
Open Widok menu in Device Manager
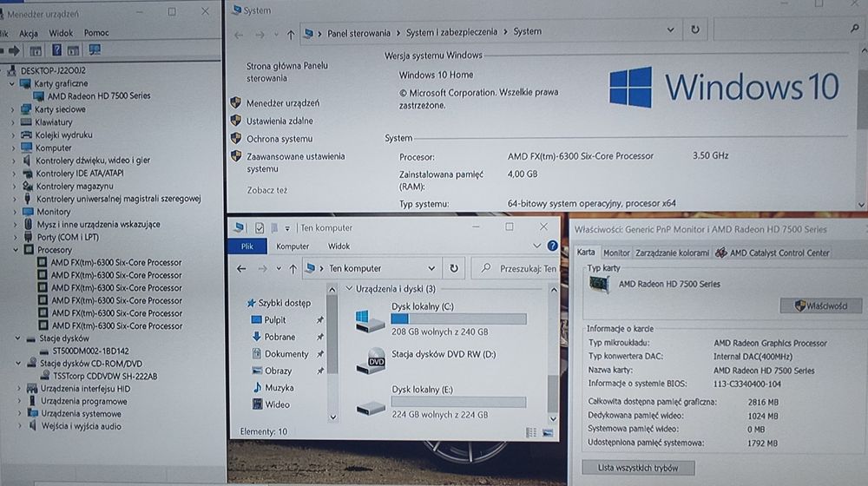[x=61, y=33]
